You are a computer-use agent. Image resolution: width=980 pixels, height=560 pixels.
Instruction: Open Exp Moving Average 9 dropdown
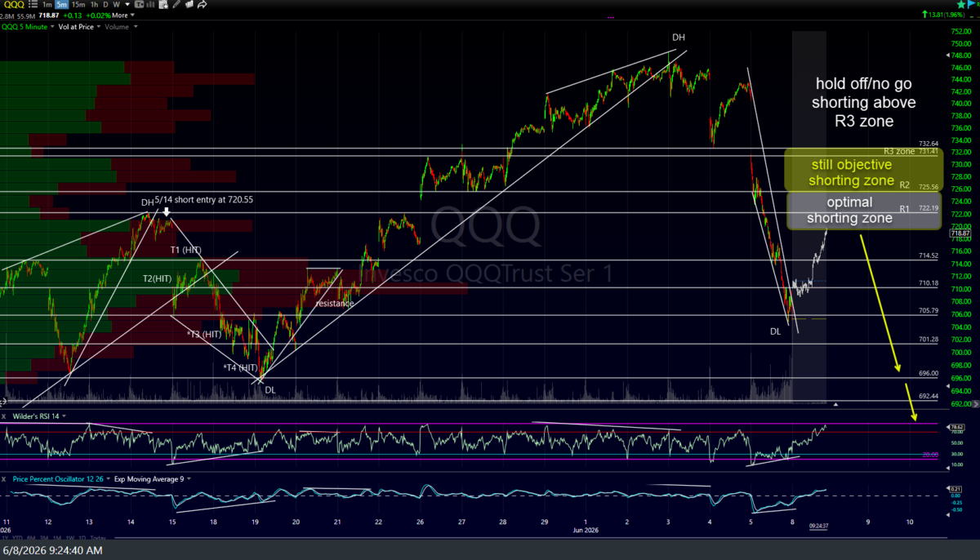point(189,479)
